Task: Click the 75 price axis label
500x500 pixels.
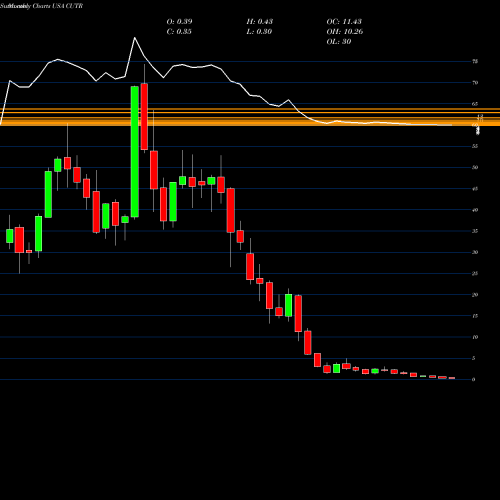Action: point(475,61)
